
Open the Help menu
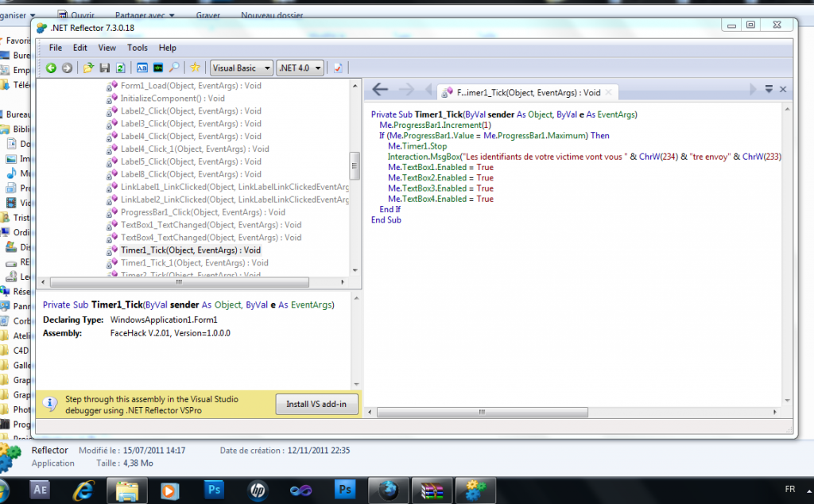[x=167, y=48]
